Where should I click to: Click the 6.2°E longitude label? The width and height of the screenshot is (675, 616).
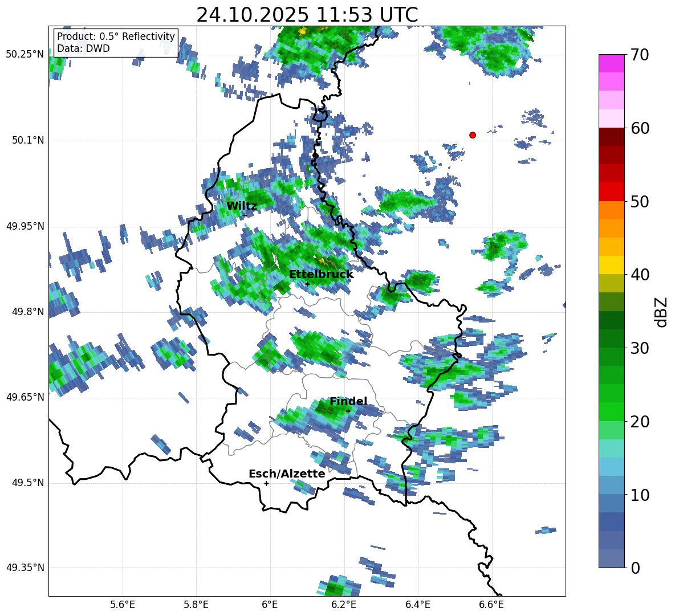344,605
